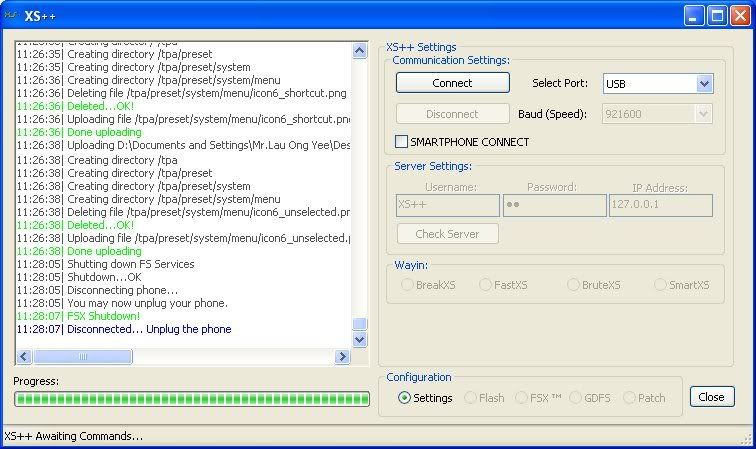This screenshot has height=449, width=756.
Task: Maximize the XS++ window
Action: [717, 15]
